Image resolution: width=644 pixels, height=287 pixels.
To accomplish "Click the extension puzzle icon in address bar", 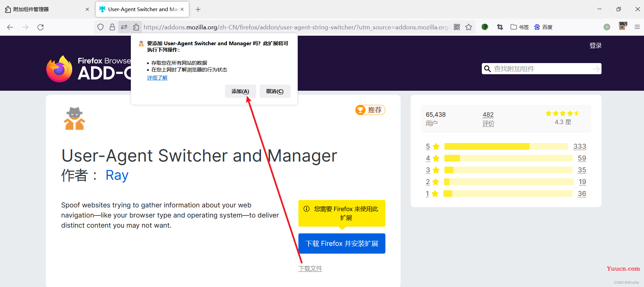I will [x=136, y=27].
